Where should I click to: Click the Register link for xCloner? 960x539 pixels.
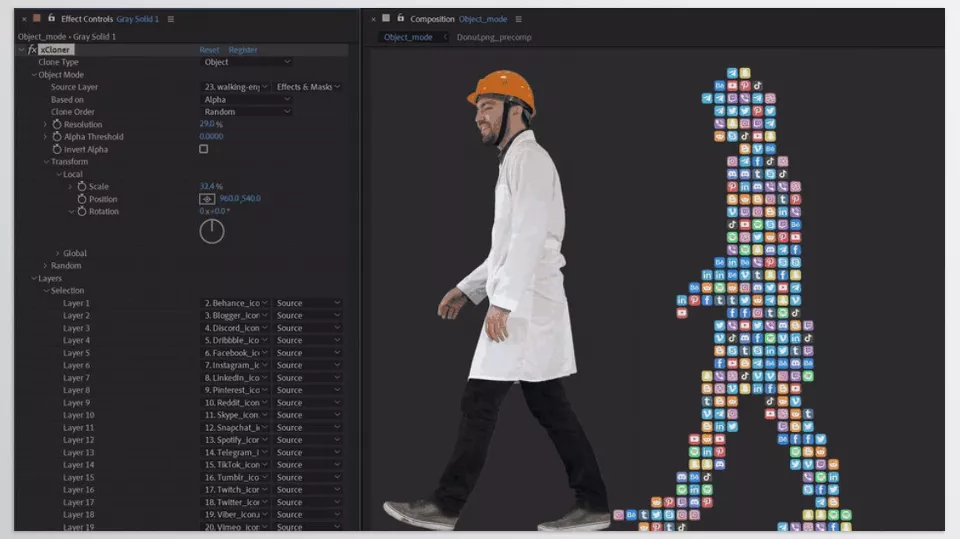pyautogui.click(x=243, y=50)
